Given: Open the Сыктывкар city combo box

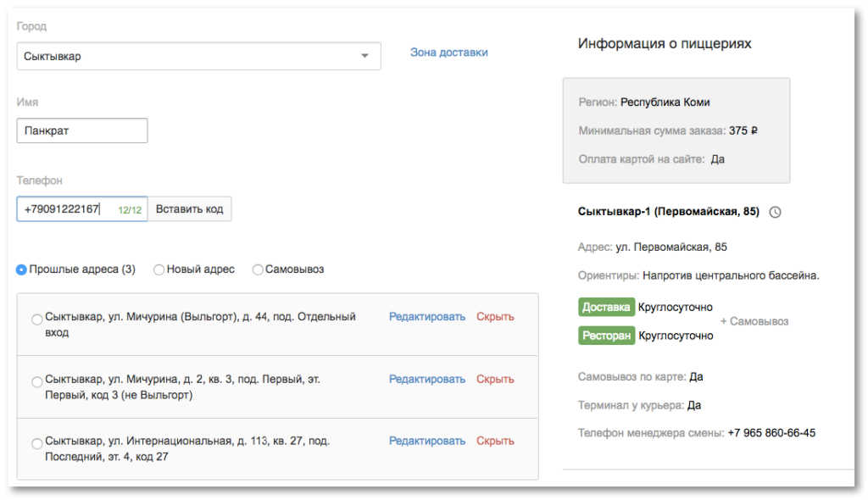Looking at the screenshot, I should coord(198,56).
